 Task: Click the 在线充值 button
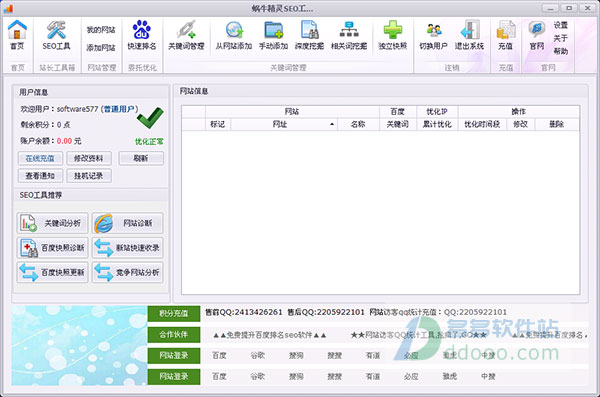click(40, 158)
